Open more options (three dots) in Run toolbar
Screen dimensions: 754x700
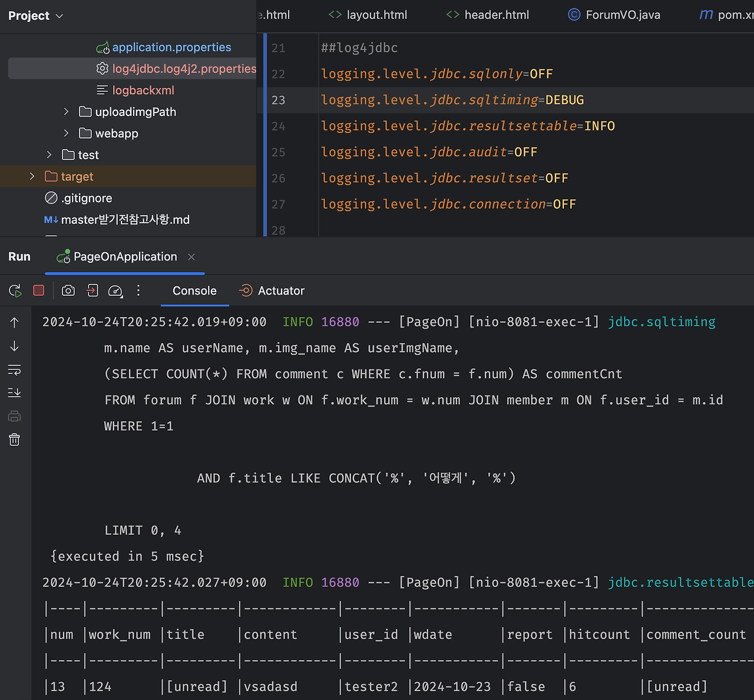(x=138, y=290)
